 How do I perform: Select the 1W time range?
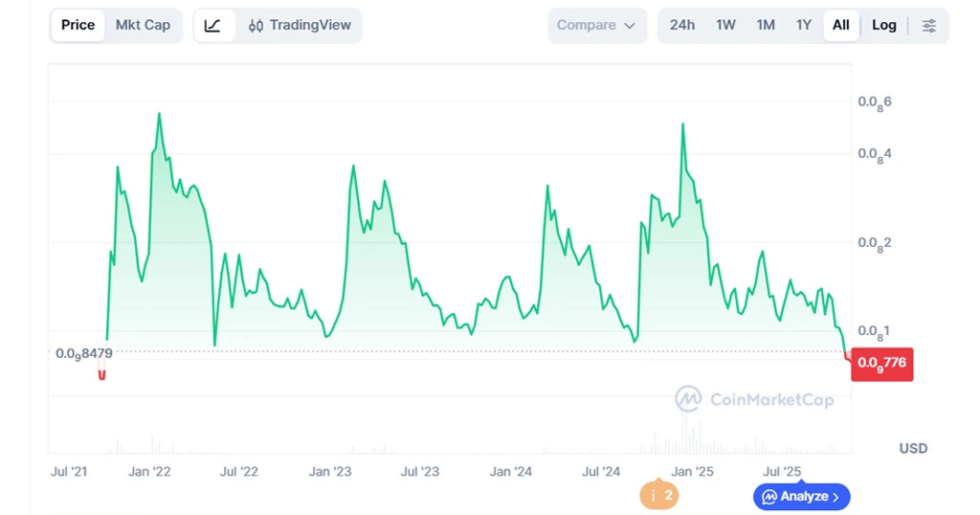coord(725,26)
